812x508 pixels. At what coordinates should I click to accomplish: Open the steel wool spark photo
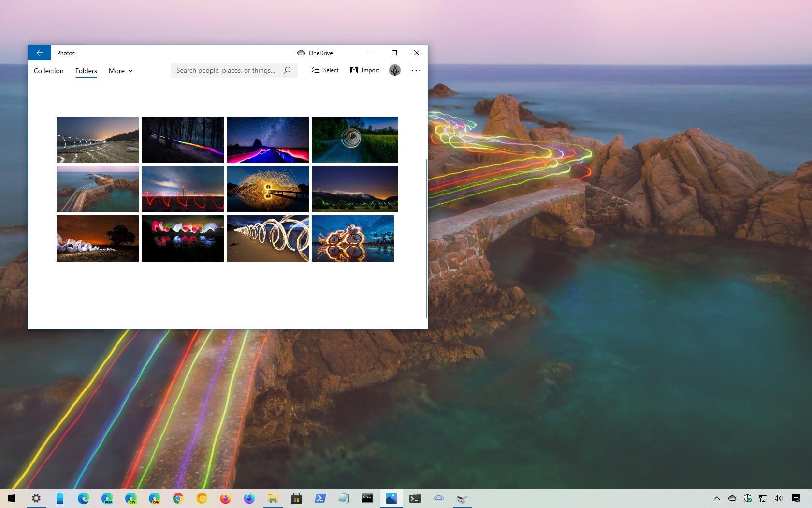coord(267,189)
